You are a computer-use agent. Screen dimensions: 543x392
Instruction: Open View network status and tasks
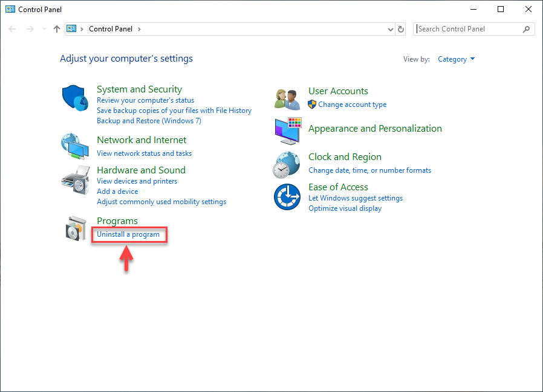pyautogui.click(x=145, y=153)
